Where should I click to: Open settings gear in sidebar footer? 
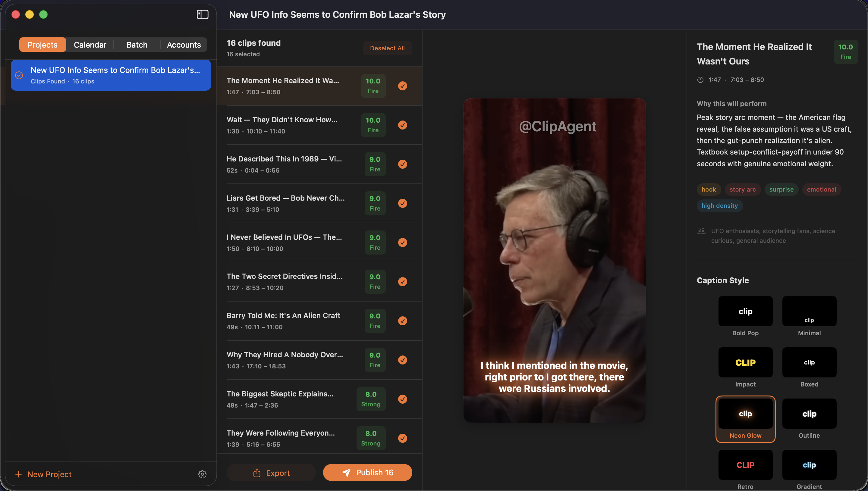coord(202,474)
